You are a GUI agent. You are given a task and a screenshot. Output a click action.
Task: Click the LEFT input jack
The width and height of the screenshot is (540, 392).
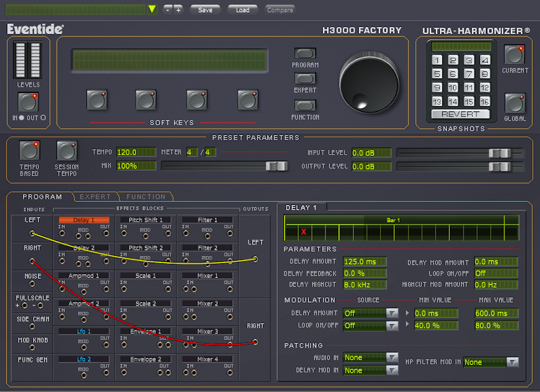tap(32, 233)
